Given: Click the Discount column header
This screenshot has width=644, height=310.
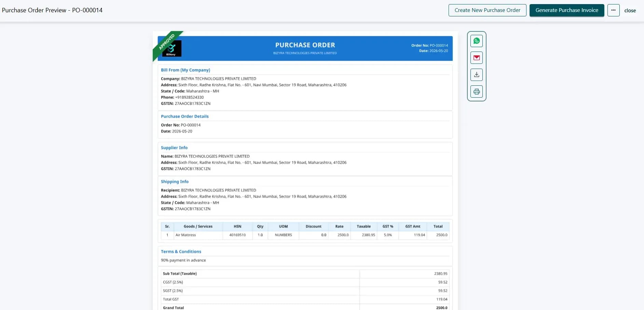Looking at the screenshot, I should coord(313,226).
